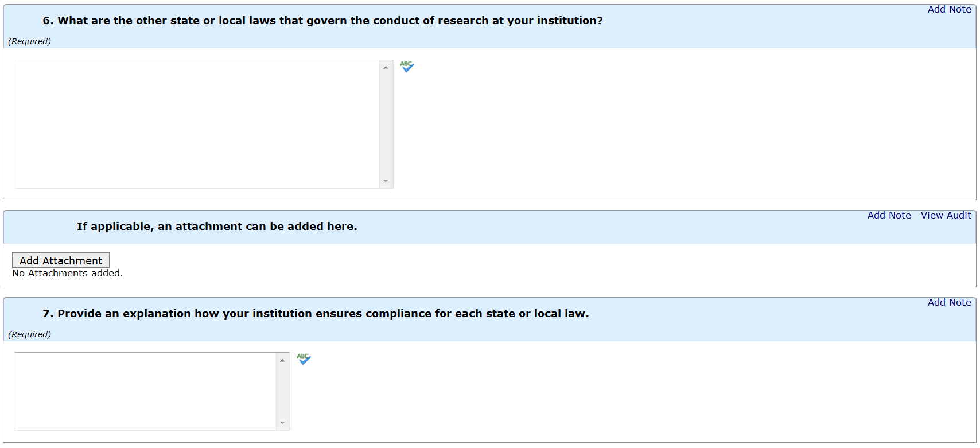The height and width of the screenshot is (448, 980).
Task: Click the up arrow in question 6 scrollbar
Action: click(x=386, y=68)
